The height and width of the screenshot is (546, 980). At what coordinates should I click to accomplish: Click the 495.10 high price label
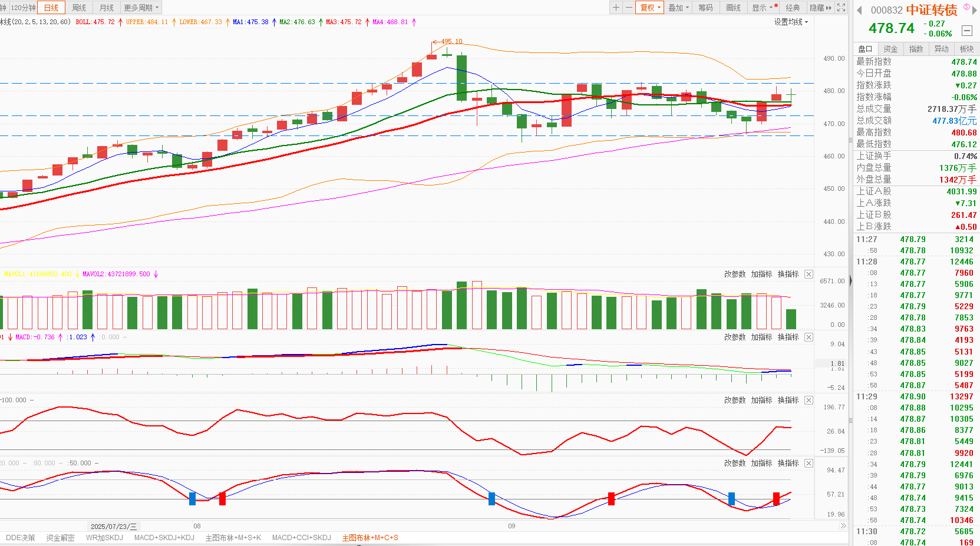point(451,41)
